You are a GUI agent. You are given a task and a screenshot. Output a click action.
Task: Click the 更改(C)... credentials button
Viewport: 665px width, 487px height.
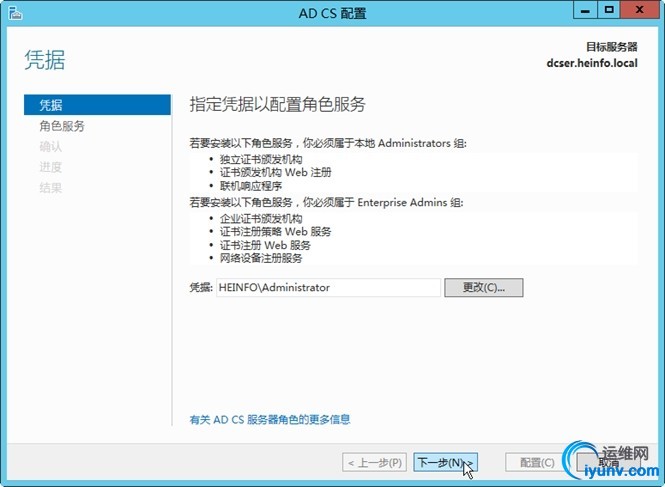(x=483, y=288)
